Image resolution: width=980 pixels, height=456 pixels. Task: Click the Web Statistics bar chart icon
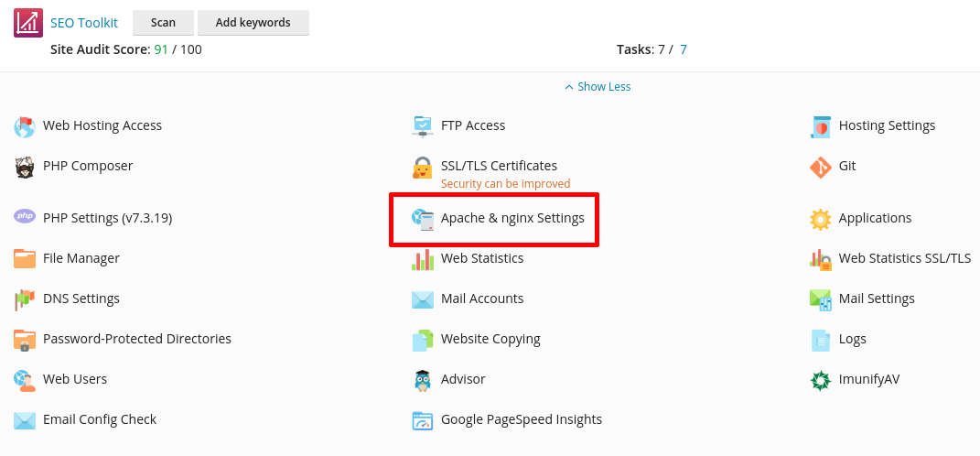pos(422,259)
